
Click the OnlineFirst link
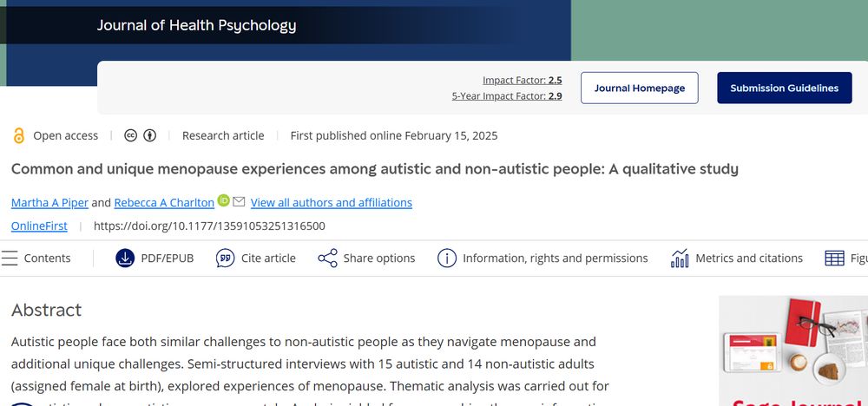pos(39,226)
